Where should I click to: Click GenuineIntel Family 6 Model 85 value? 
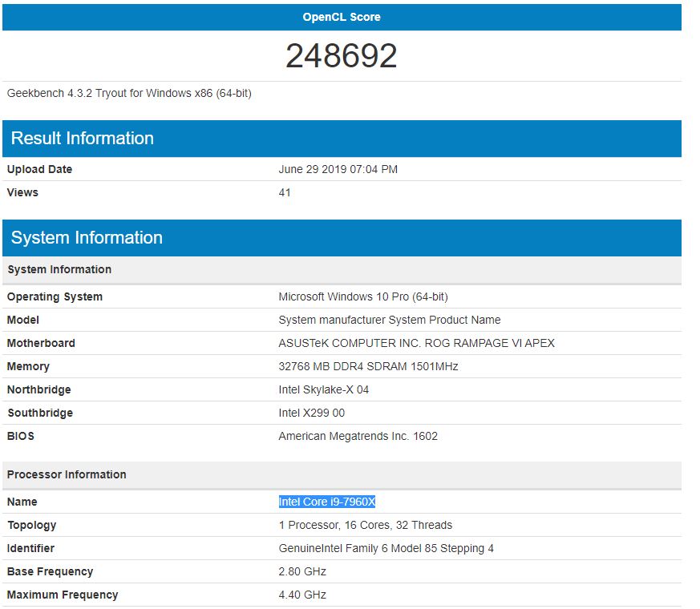(x=386, y=548)
